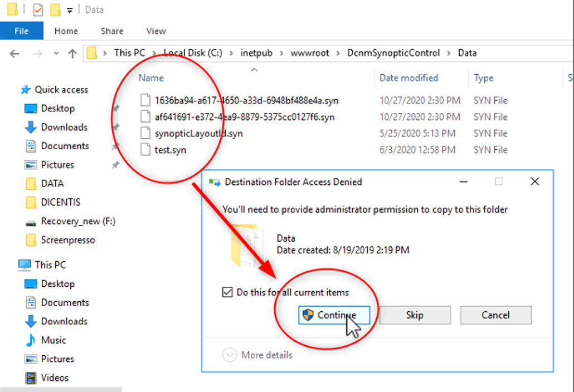Open the DATA folder in Quick access
This screenshot has height=392, width=574.
[x=52, y=184]
